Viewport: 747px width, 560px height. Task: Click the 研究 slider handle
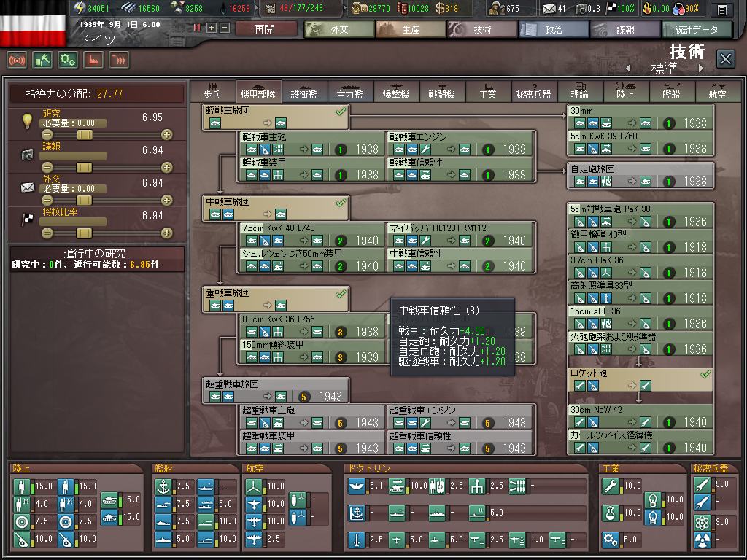tap(85, 135)
